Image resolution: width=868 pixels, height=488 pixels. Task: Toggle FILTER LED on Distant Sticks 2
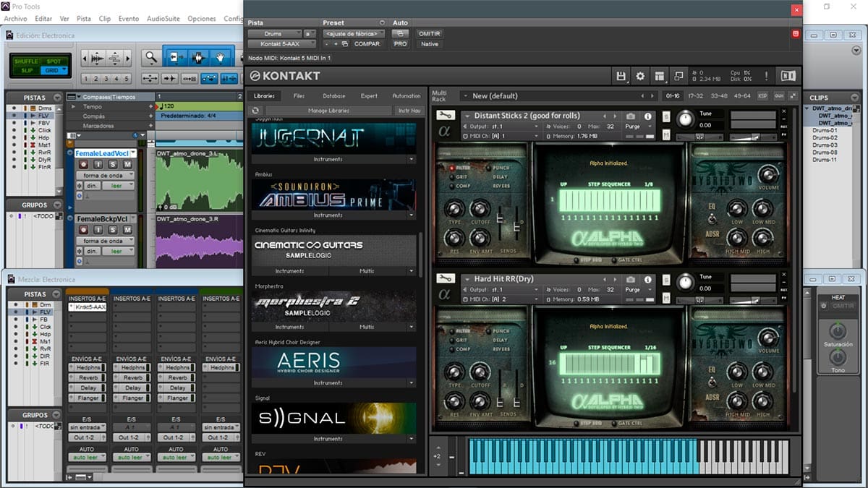click(x=453, y=168)
